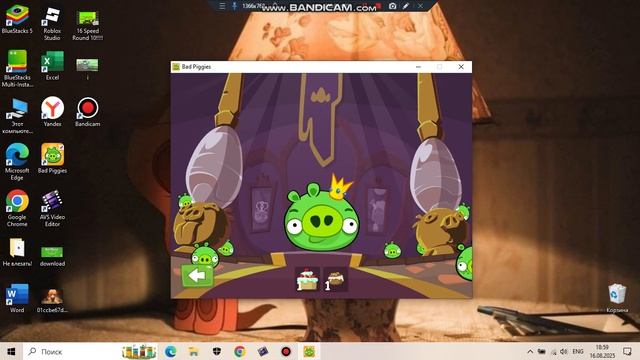This screenshot has width=640, height=360.
Task: Open File Explorer from the taskbar
Action: 193,351
